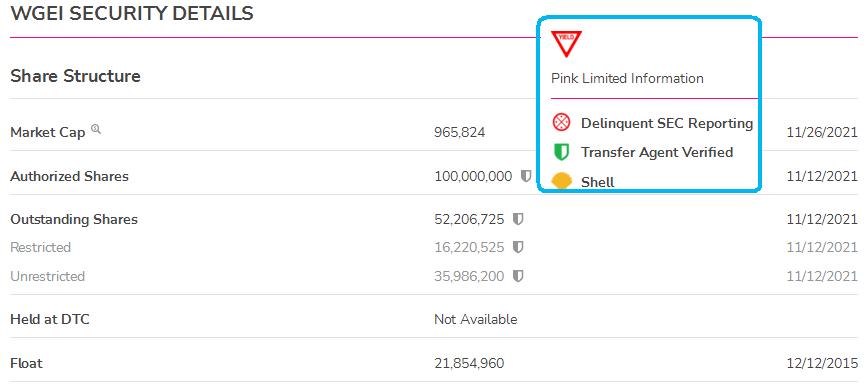Click the Delinquent SEC Reporting text
The height and width of the screenshot is (391, 867).
[x=667, y=123]
